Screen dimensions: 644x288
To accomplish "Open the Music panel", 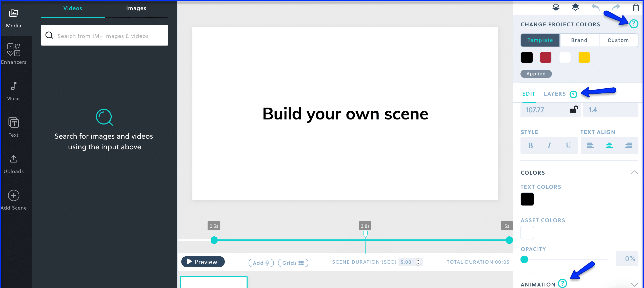I will point(14,91).
